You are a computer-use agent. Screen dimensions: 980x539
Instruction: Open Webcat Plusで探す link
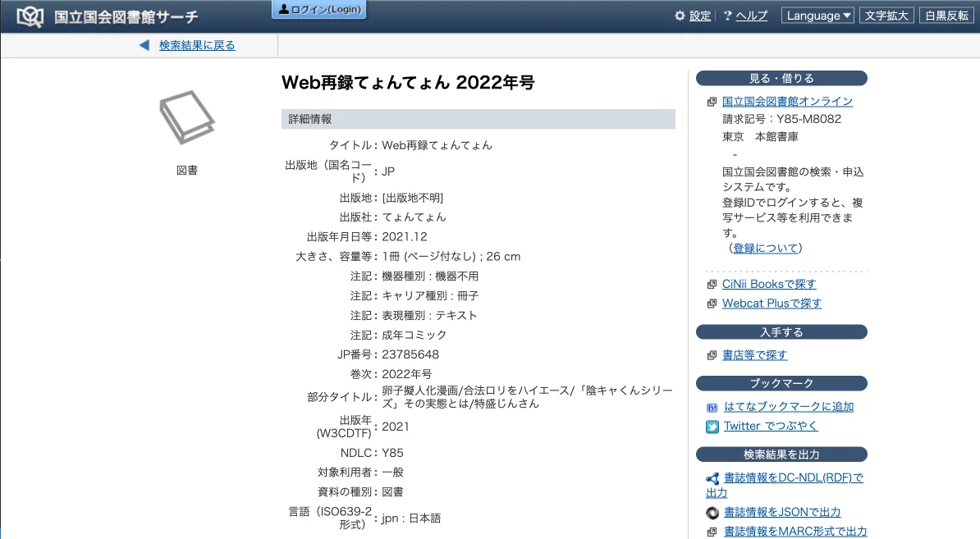tap(772, 303)
